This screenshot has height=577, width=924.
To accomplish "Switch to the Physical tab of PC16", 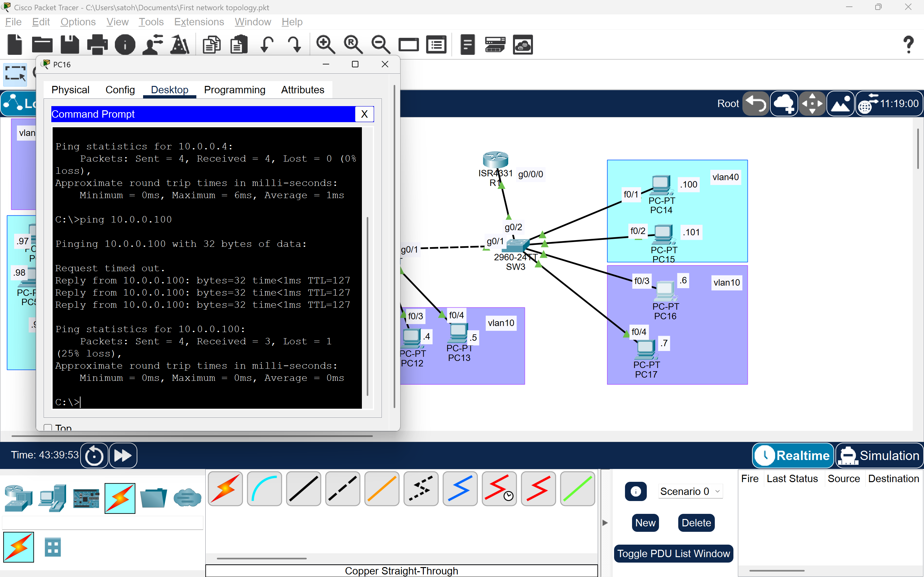I will tap(70, 90).
